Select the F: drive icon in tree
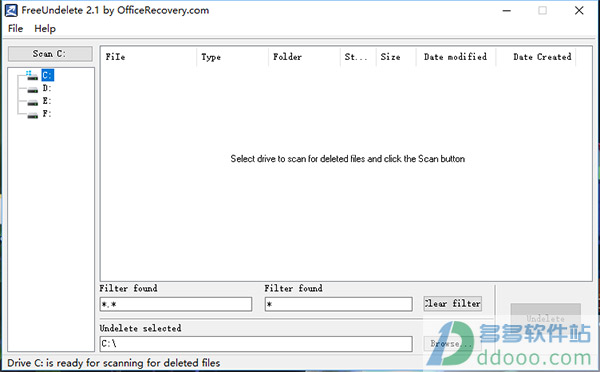The image size is (600, 372). [33, 115]
